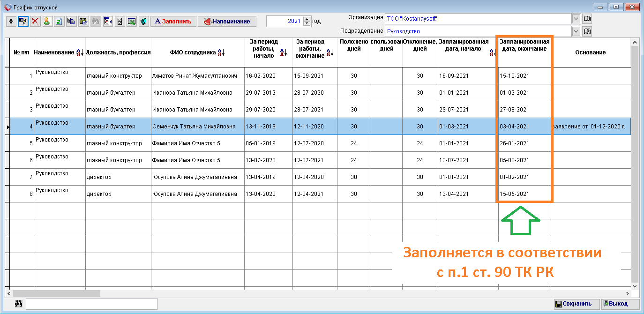Click the Организация field TOO "Kostanaysoft"
Image resolution: width=644 pixels, height=314 pixels.
(x=479, y=19)
